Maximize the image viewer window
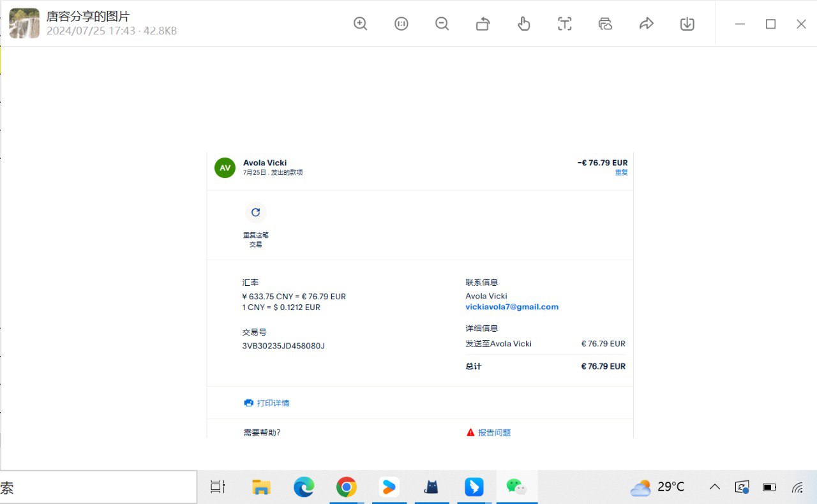 (x=770, y=24)
